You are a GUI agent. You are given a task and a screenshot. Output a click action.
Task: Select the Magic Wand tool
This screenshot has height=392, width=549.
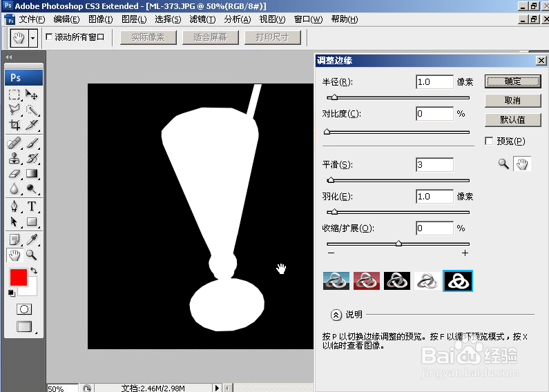[32, 110]
